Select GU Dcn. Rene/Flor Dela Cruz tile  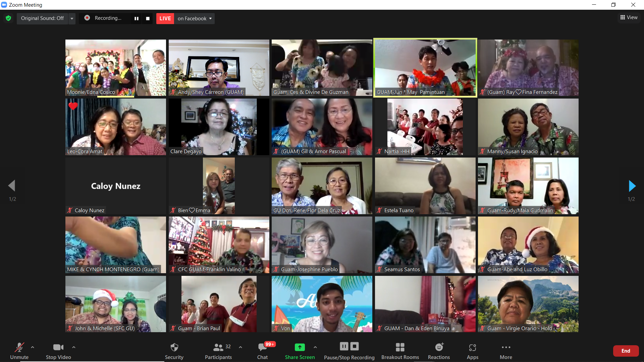click(x=322, y=186)
